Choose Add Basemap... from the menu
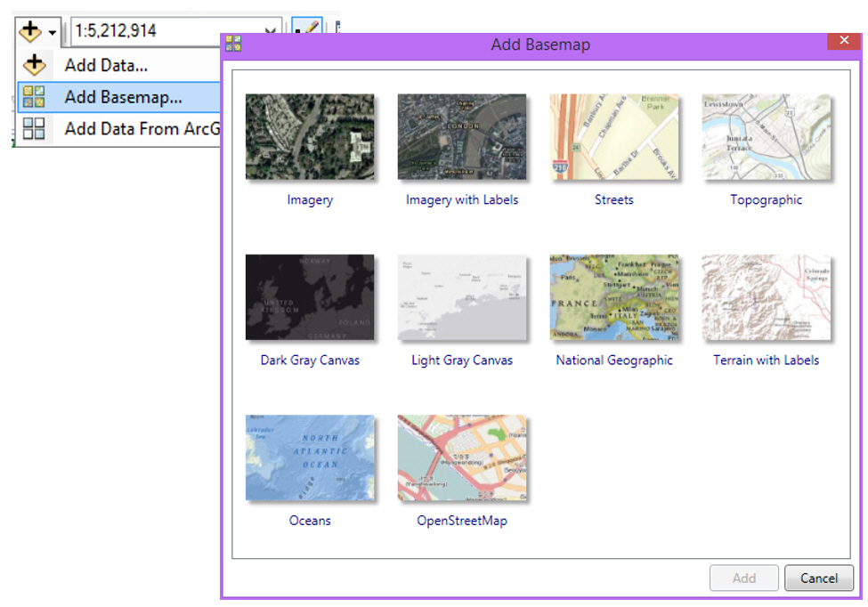The width and height of the screenshot is (868, 607). [x=119, y=97]
